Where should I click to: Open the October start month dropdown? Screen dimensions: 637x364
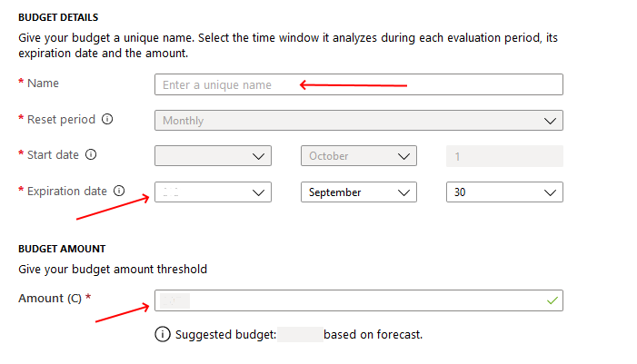359,156
